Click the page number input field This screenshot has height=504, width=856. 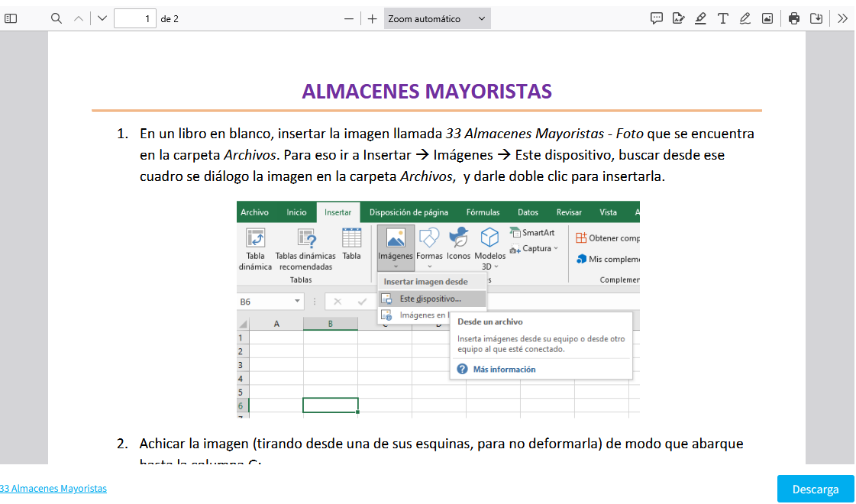[x=135, y=18]
